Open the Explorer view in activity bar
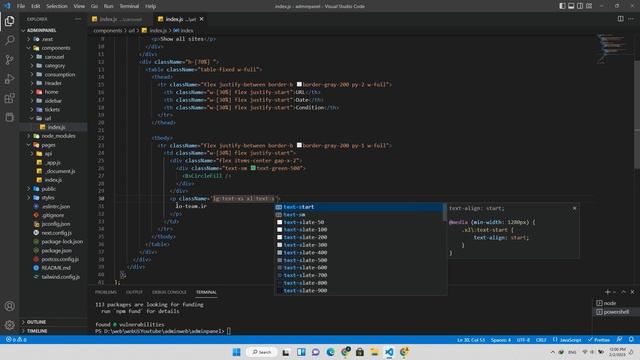Viewport: 640px width, 360px height. 9,21
